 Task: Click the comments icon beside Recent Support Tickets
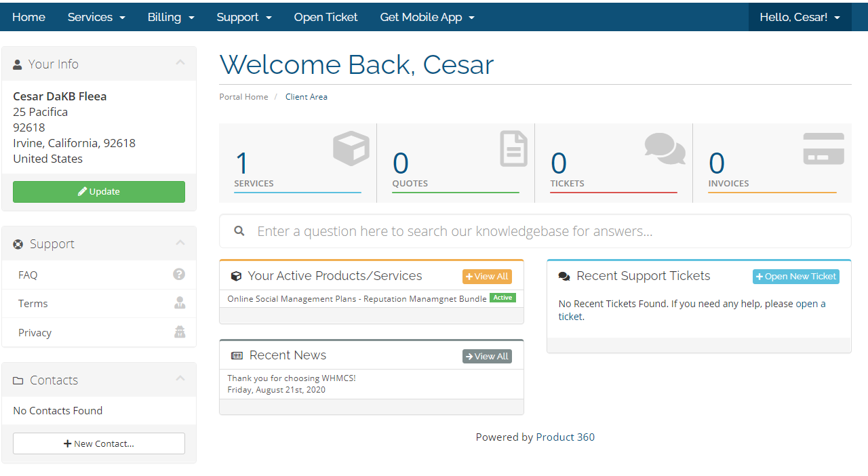[x=564, y=277]
